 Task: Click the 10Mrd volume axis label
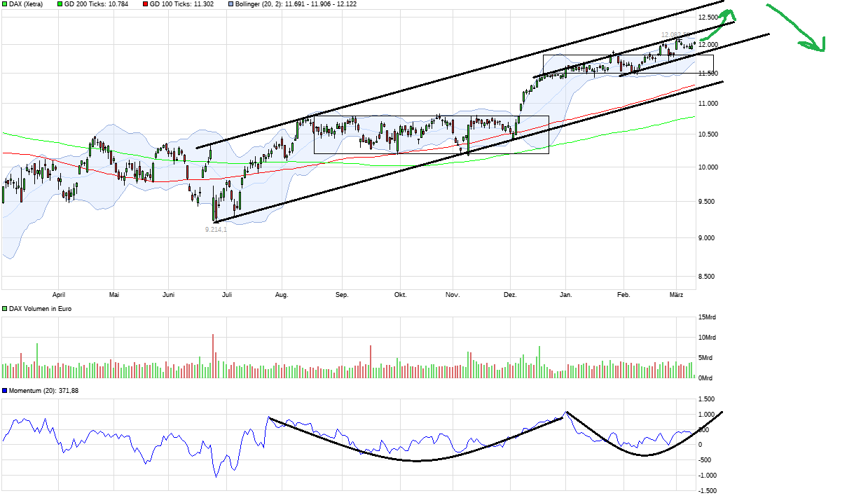[708, 338]
